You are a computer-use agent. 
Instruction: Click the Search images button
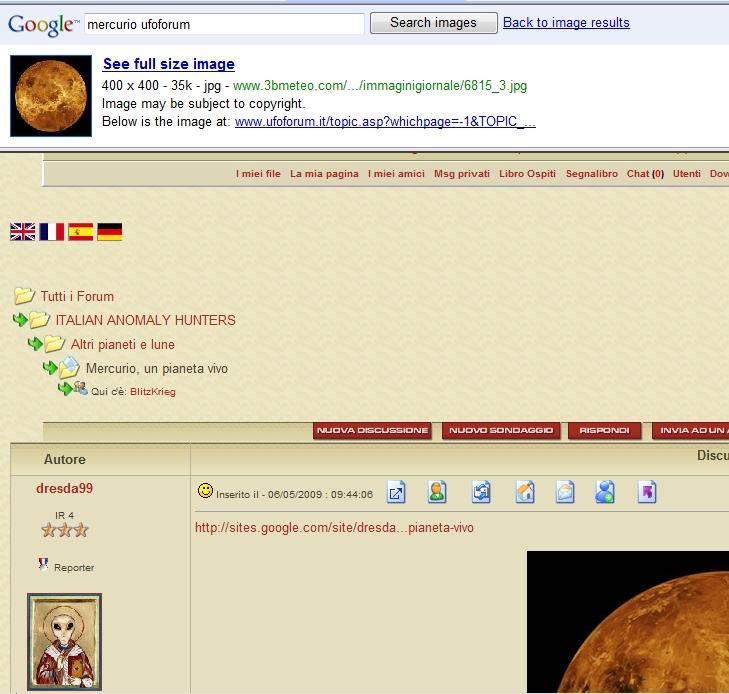(x=433, y=23)
